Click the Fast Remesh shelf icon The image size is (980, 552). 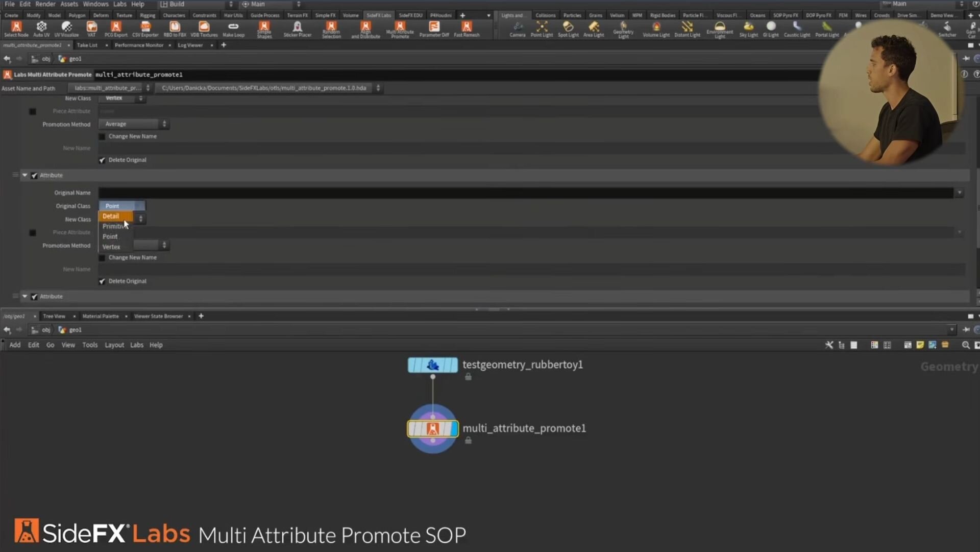click(x=467, y=29)
